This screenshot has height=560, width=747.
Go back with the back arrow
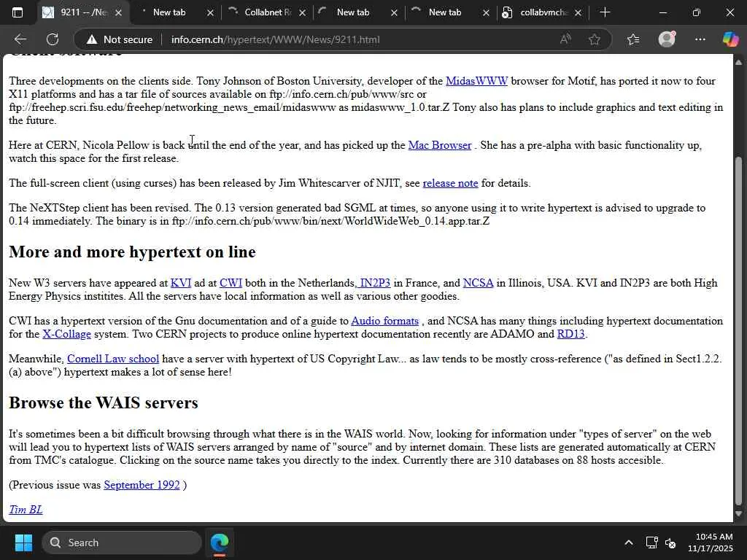point(20,39)
